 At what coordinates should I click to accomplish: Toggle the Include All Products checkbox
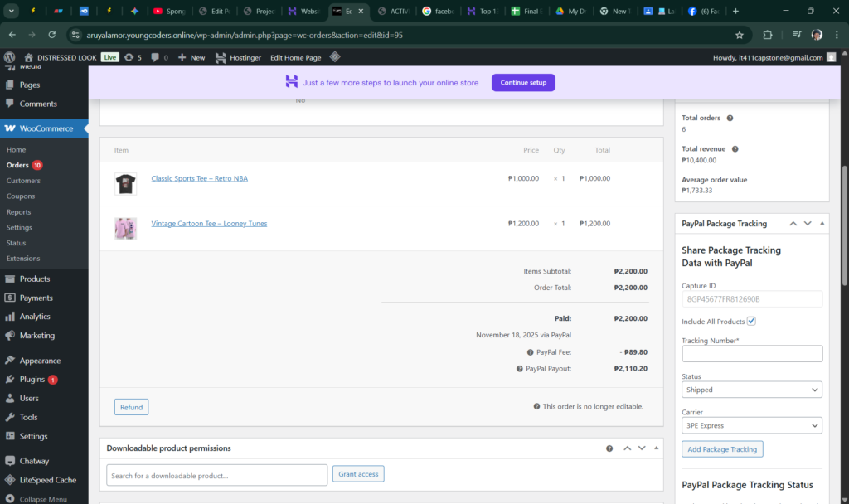(751, 322)
